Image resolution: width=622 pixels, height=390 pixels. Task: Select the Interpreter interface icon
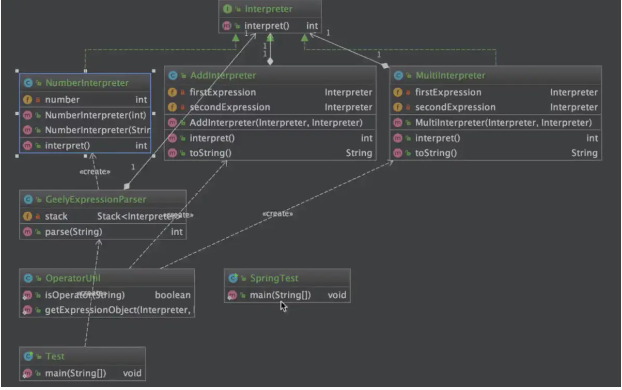tap(227, 9)
